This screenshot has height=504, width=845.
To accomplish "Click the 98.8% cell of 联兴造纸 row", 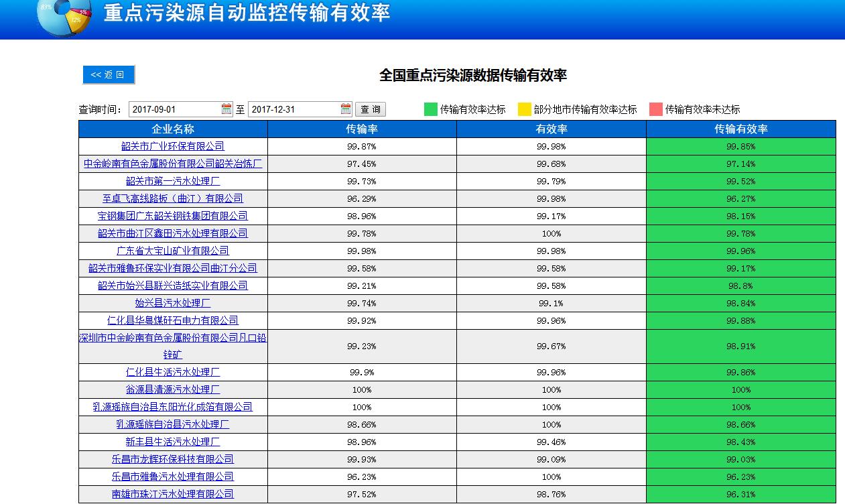I will 741,286.
